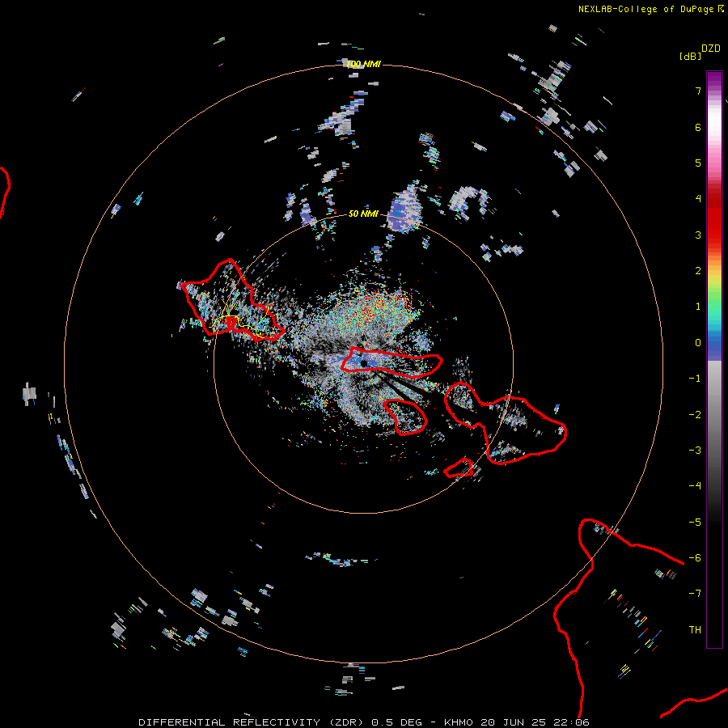This screenshot has height=728, width=728.
Task: Click the colorbar value -7 label
Action: pos(695,594)
